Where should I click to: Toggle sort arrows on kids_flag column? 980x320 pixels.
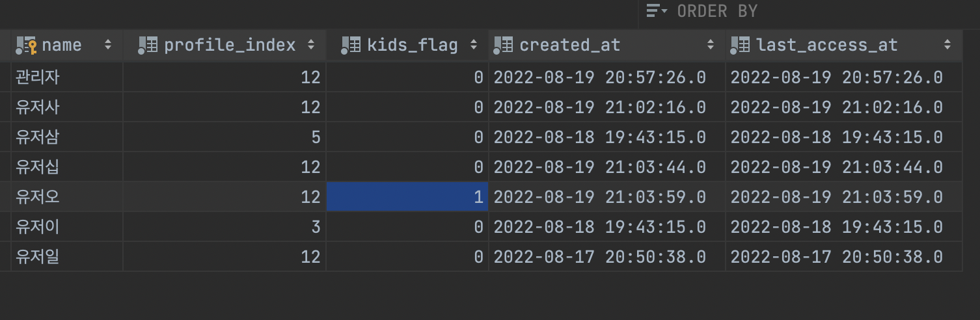pyautogui.click(x=474, y=45)
